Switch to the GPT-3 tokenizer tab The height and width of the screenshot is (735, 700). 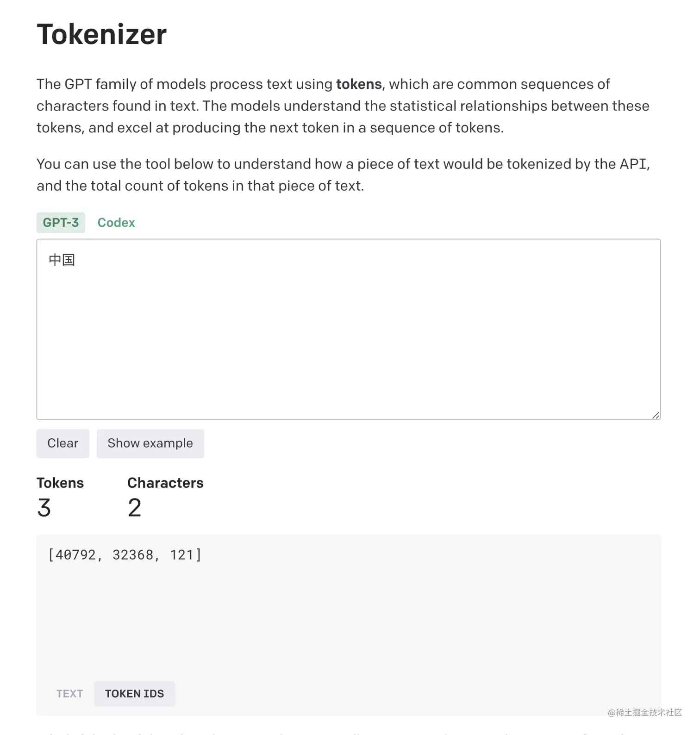pyautogui.click(x=61, y=223)
